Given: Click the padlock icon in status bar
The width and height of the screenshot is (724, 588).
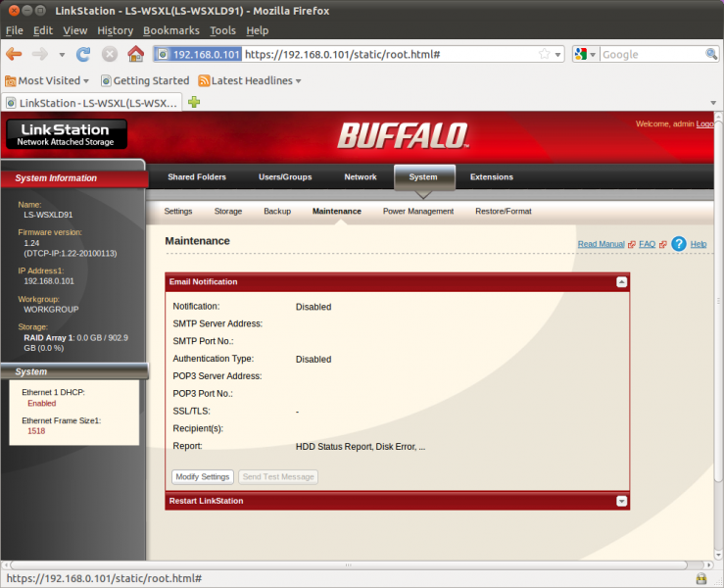Looking at the screenshot, I should [701, 578].
